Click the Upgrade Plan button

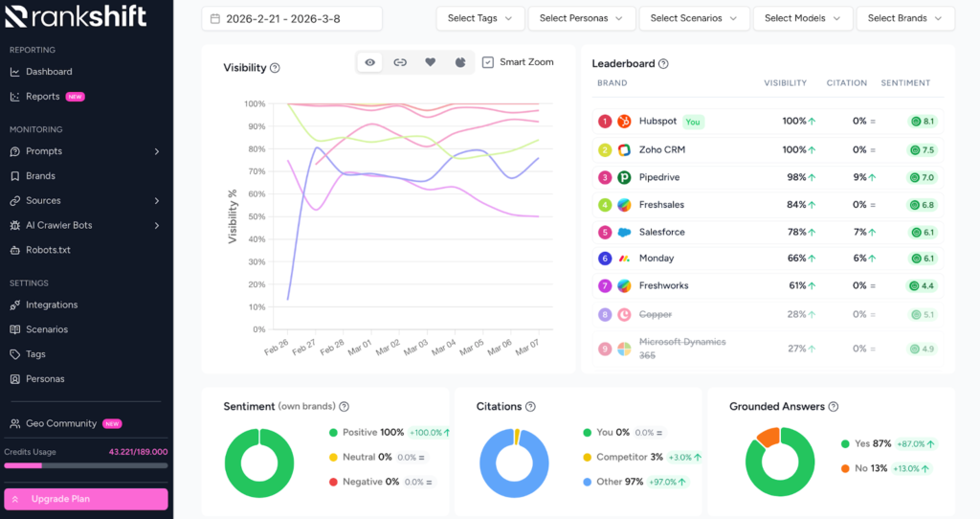pos(86,499)
